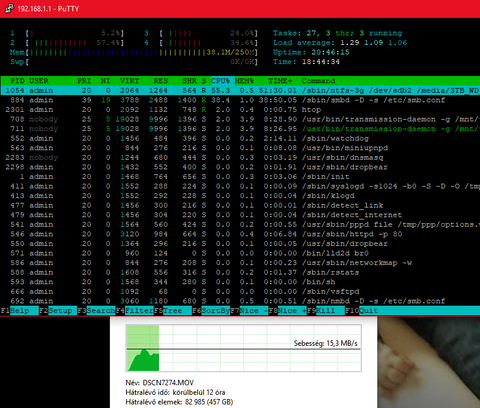
Task: Select the syslogd process row
Action: point(240,186)
